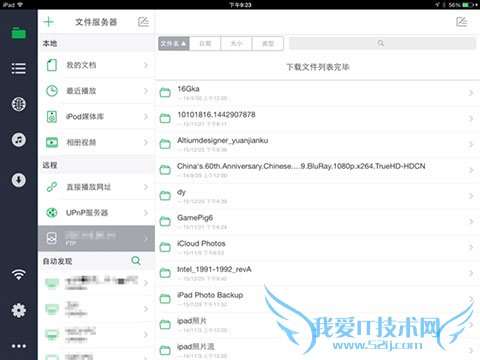Tap the 相册视频 video icon
Image resolution: width=480 pixels, height=360 pixels.
point(52,142)
